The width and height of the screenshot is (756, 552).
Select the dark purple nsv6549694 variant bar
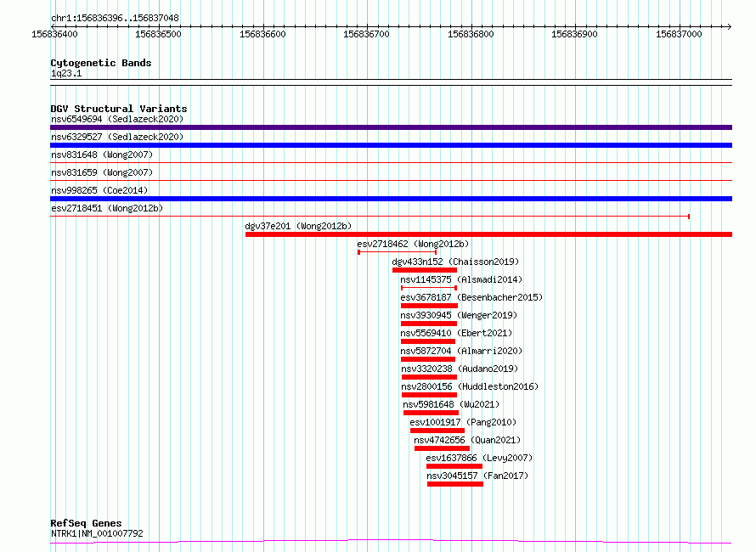point(391,127)
